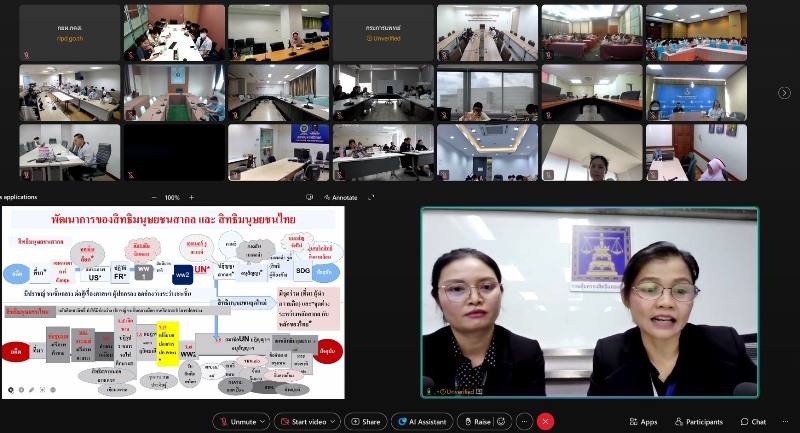Image resolution: width=800 pixels, height=433 pixels.
Task: Zoom out shared content with minus icon
Action: [x=152, y=197]
